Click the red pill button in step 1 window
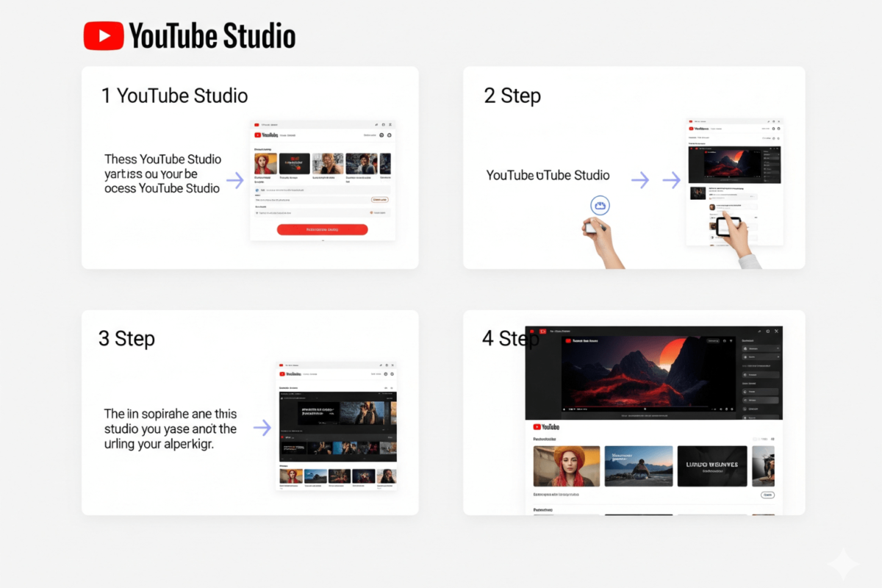The image size is (882, 588). pos(322,229)
